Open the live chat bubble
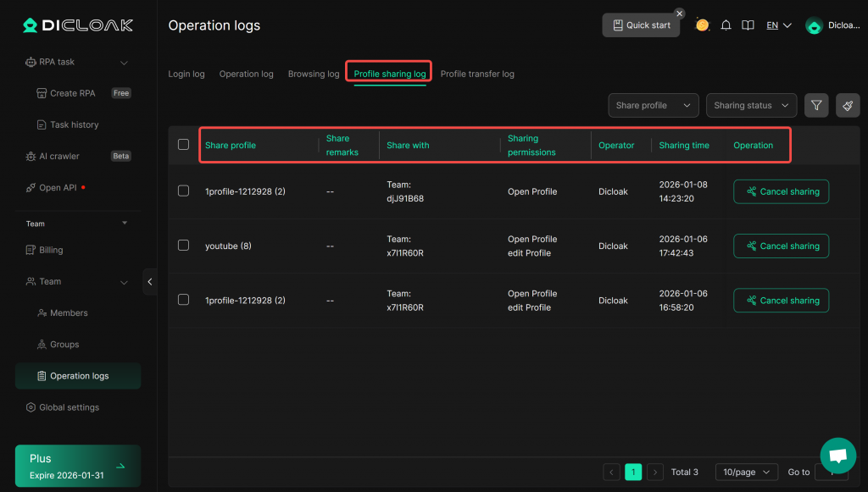 (x=837, y=456)
